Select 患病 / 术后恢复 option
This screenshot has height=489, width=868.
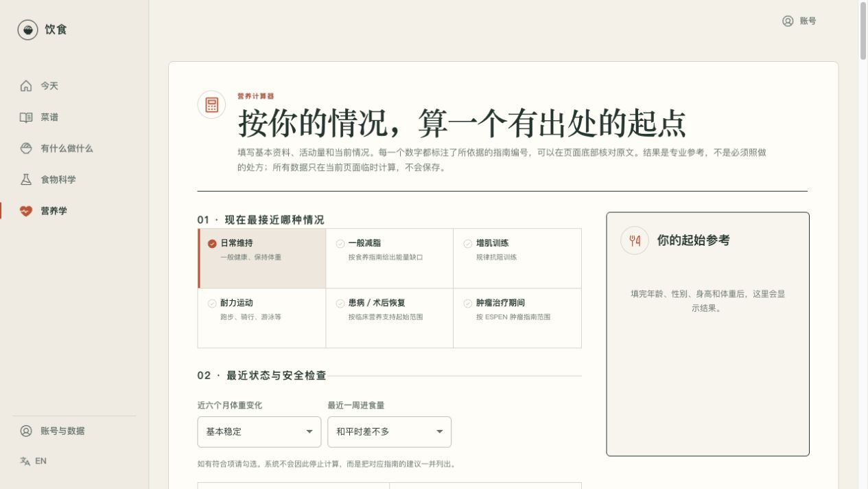(390, 318)
